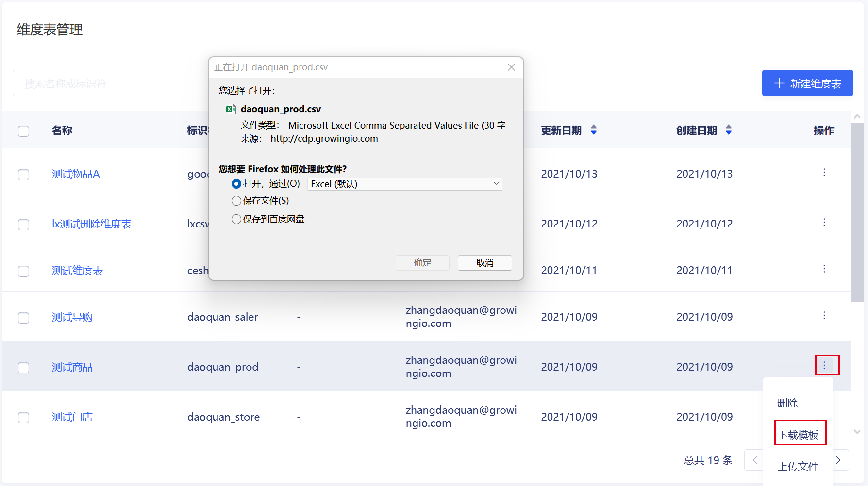
Task: Click the daoquan_store identifier cell
Action: [x=224, y=417]
